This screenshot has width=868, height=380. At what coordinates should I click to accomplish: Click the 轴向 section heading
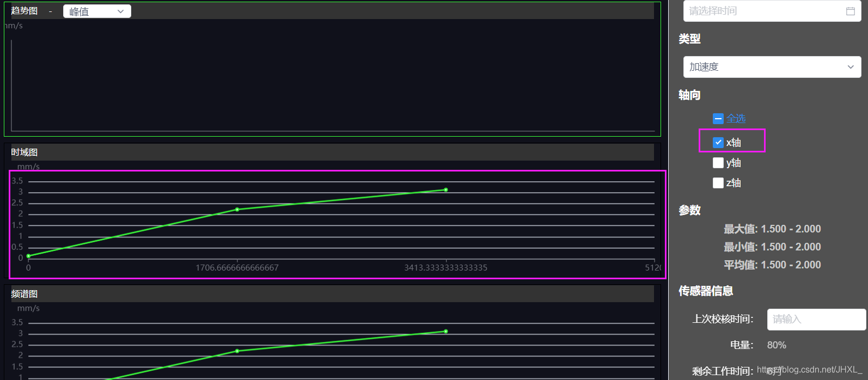pyautogui.click(x=689, y=95)
